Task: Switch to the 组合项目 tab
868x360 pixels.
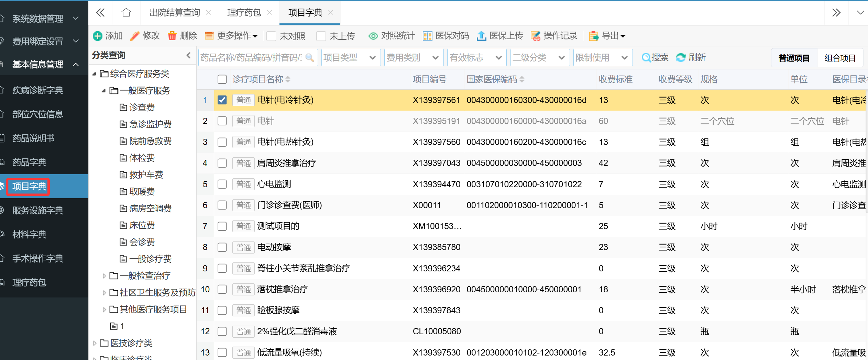Action: [840, 58]
